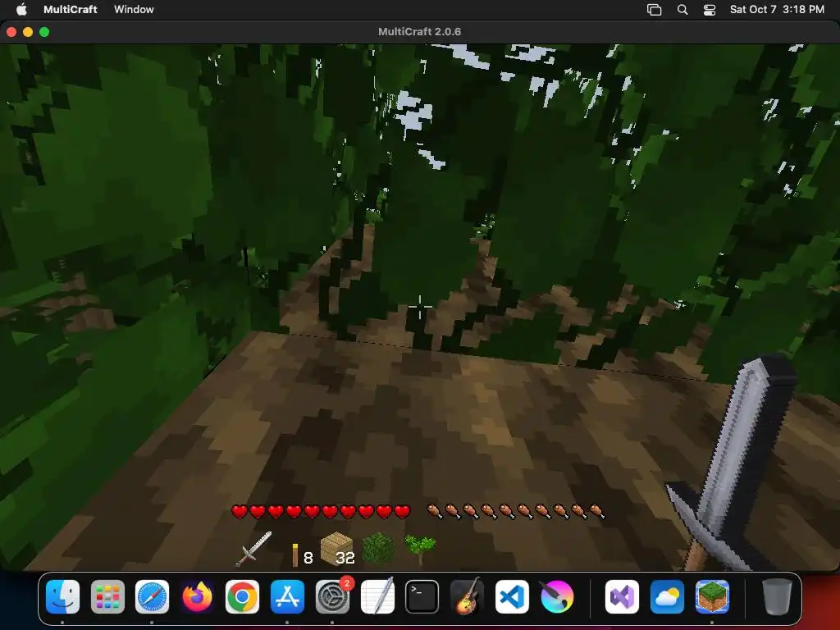Click the crosshair in the game view

click(x=420, y=307)
